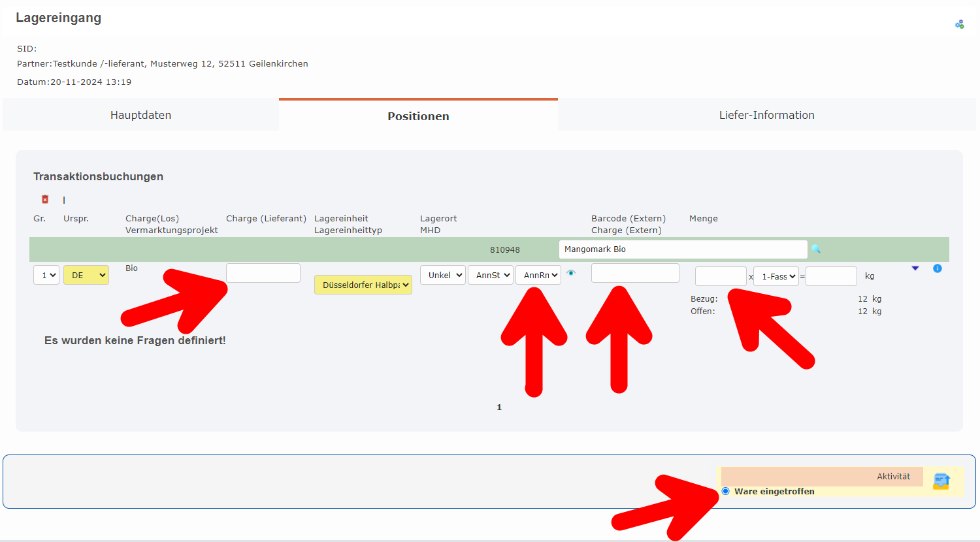Click the Charge (Lieferant) input field
This screenshot has width=980, height=542.
tap(263, 273)
